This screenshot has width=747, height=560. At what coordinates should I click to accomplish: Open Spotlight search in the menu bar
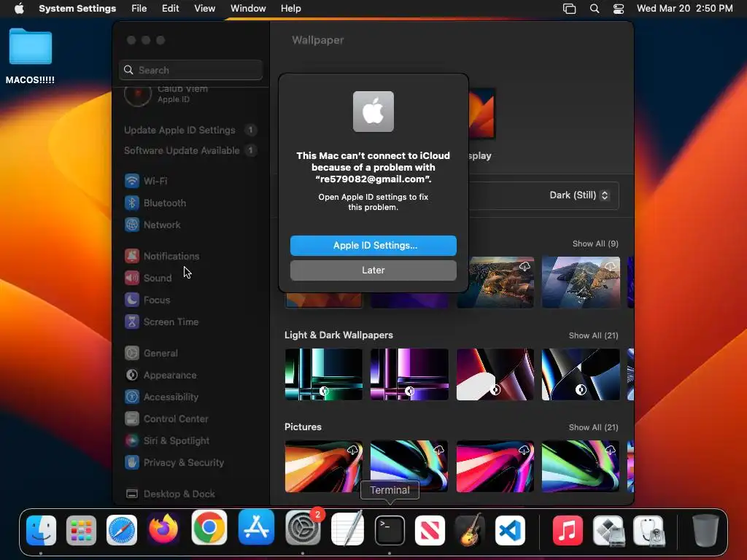pyautogui.click(x=594, y=9)
